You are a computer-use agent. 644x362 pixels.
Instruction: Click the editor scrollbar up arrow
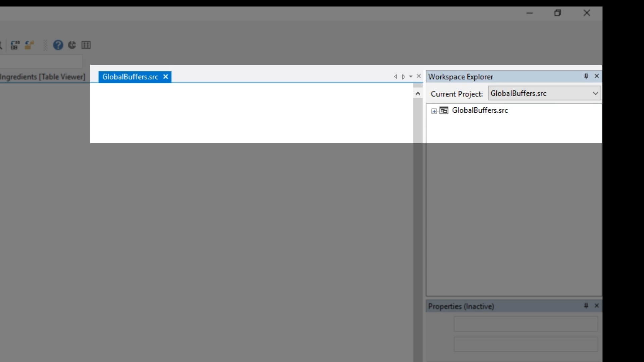(x=418, y=94)
